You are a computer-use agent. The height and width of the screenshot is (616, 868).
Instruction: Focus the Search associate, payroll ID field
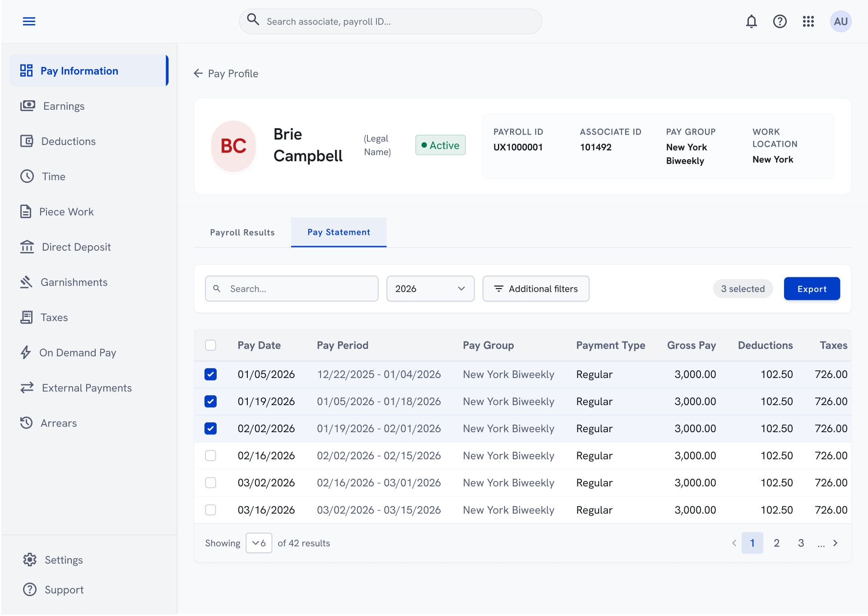[x=390, y=21]
